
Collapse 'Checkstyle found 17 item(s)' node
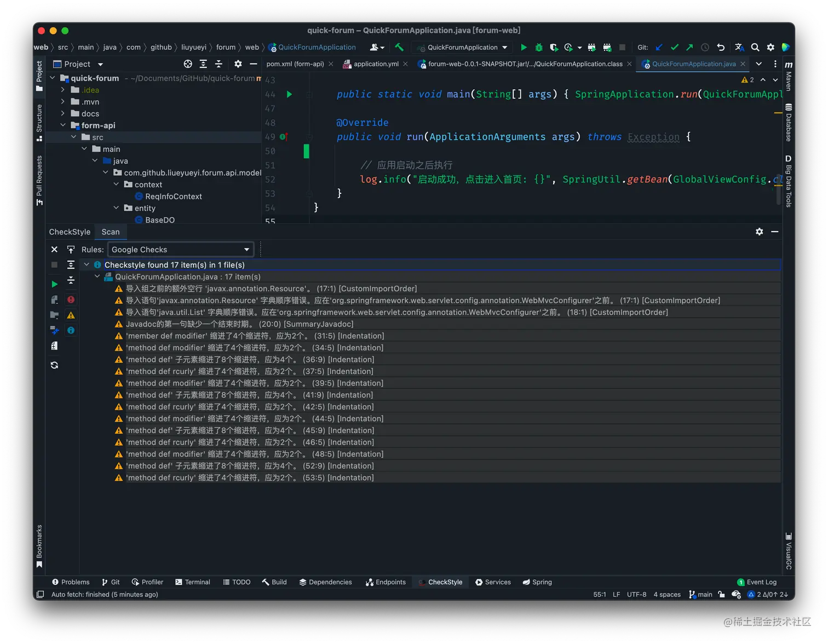coord(87,264)
